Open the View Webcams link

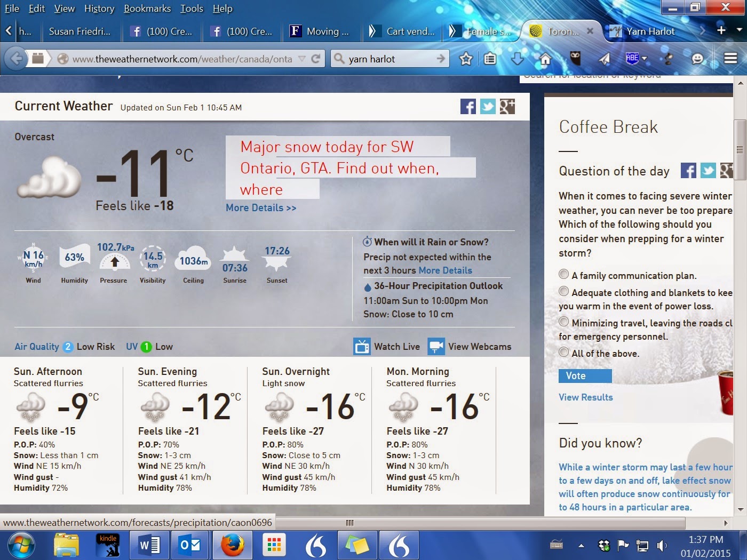(x=480, y=347)
